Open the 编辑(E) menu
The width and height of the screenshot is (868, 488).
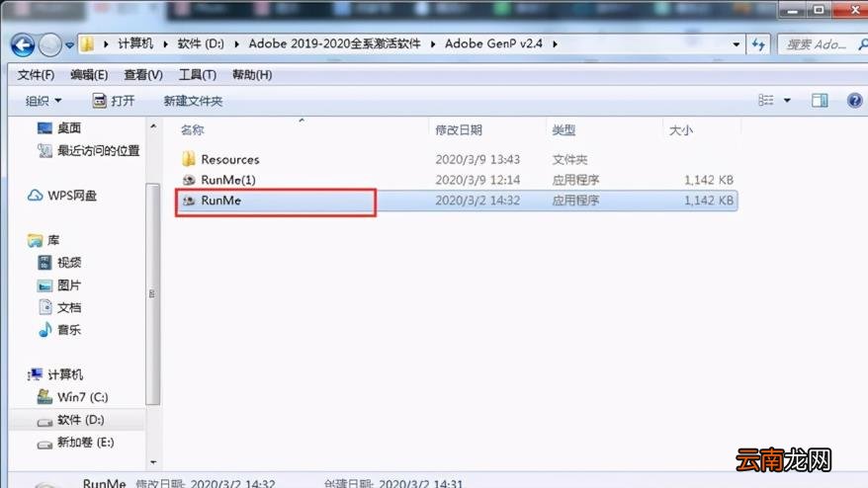tap(89, 75)
